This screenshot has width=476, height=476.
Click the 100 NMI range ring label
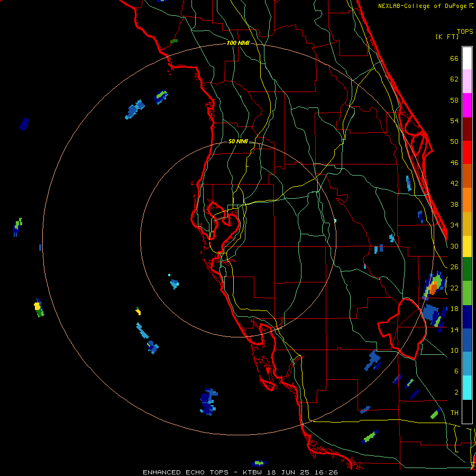(x=238, y=43)
